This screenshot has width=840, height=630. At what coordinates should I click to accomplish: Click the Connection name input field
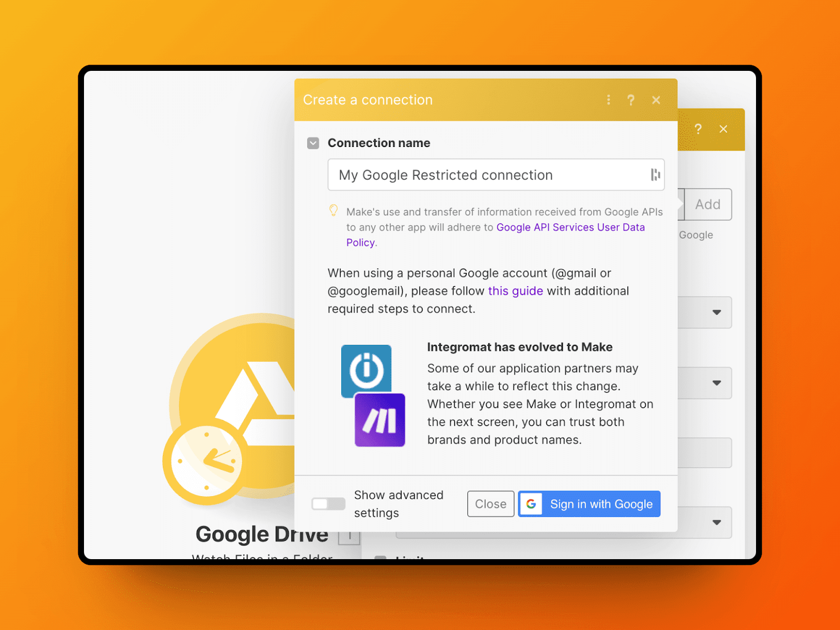[496, 175]
